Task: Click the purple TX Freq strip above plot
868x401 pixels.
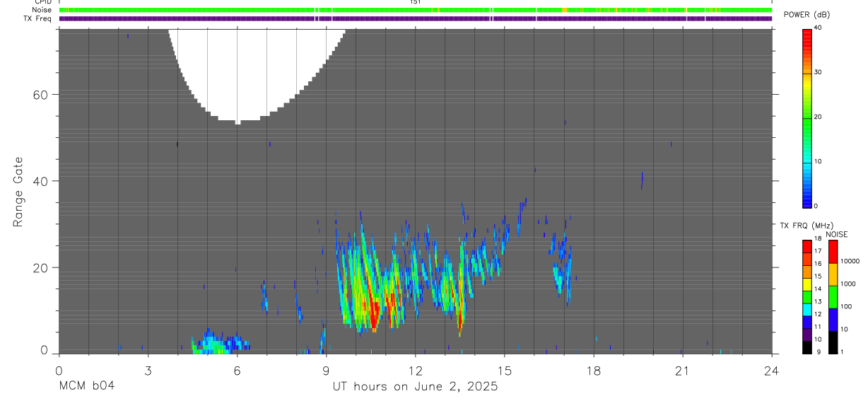Action: pyautogui.click(x=416, y=18)
